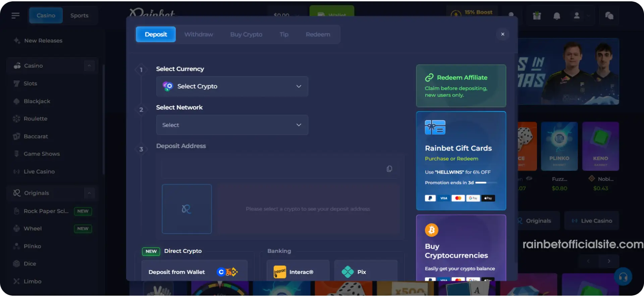Viewport: 644px width, 297px height.
Task: Open the hamburger sidebar menu
Action: pos(15,15)
